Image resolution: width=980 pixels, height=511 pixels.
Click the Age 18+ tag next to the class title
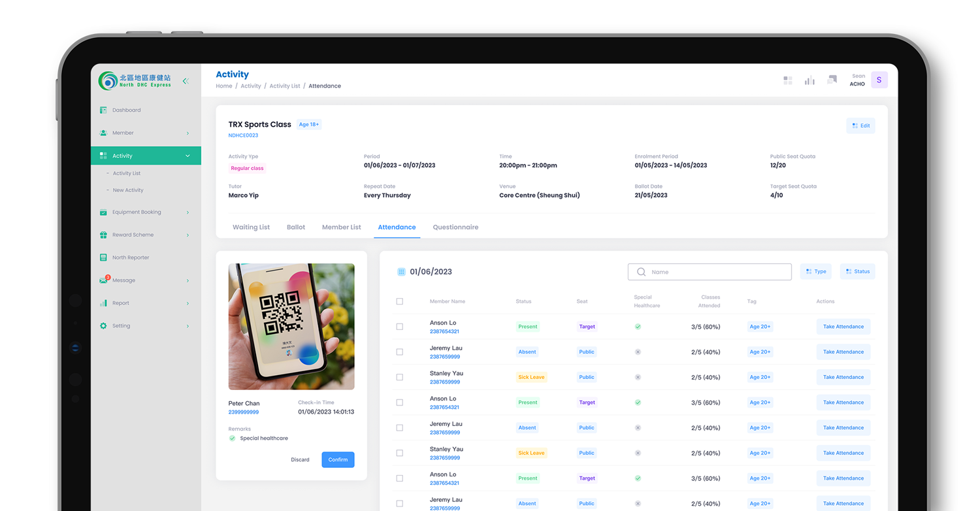click(309, 124)
